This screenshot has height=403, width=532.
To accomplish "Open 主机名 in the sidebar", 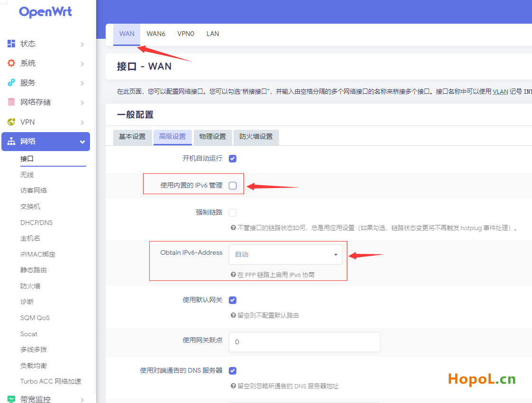I will pos(30,238).
